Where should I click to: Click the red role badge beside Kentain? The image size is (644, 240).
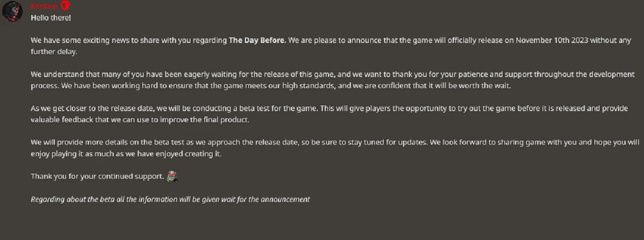click(x=66, y=6)
